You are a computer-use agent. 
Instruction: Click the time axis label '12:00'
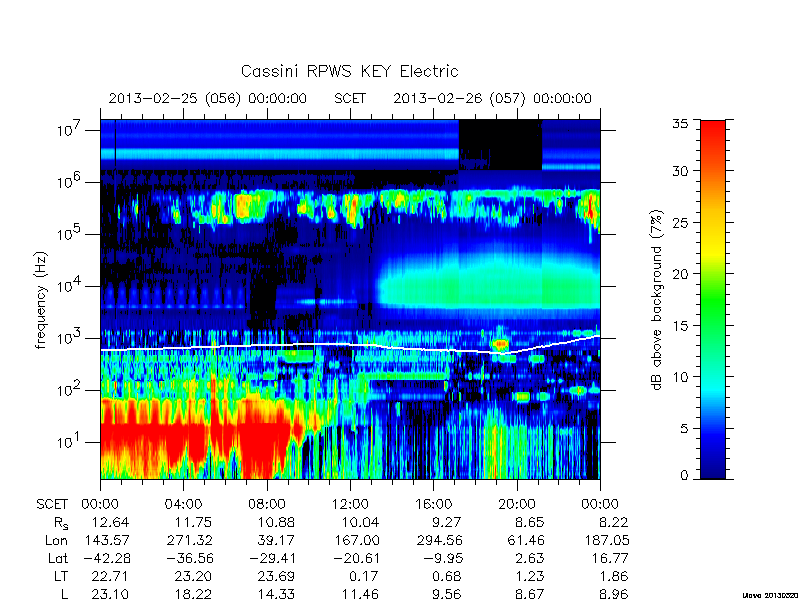tap(350, 504)
